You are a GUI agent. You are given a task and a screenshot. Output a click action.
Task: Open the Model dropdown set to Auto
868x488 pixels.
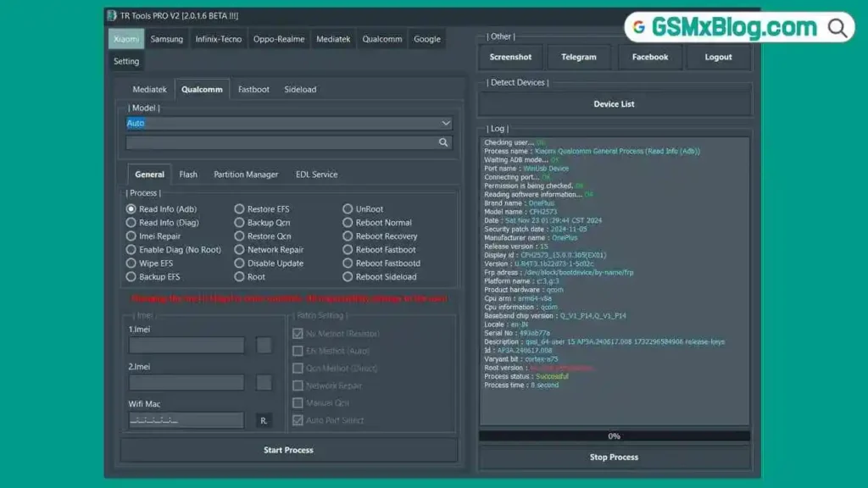(x=289, y=123)
